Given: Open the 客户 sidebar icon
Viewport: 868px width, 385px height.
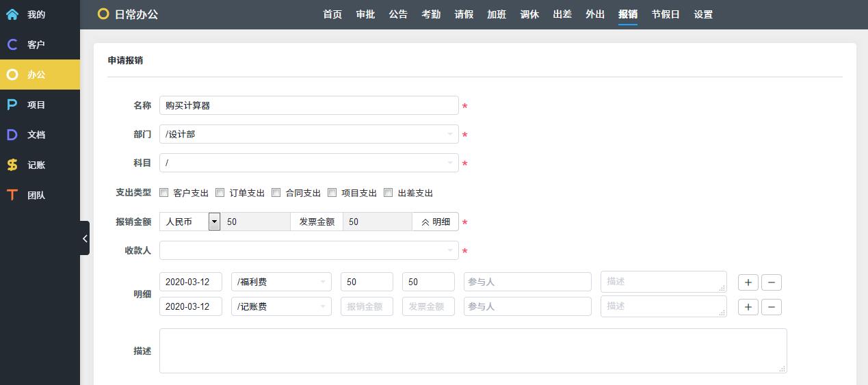Looking at the screenshot, I should (x=12, y=44).
